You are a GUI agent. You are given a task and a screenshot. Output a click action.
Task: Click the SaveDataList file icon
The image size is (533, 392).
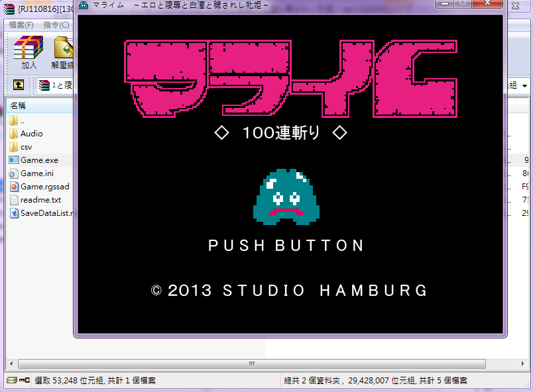[x=14, y=213]
